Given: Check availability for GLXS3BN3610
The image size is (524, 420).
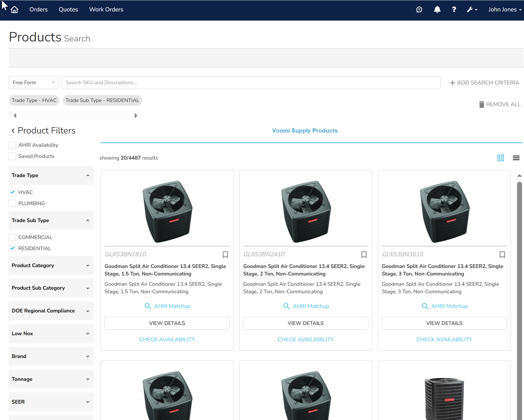Looking at the screenshot, I should tap(444, 340).
